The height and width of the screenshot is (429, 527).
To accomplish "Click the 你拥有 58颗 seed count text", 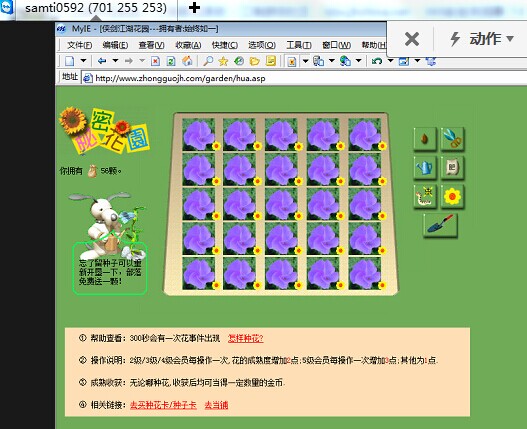I will 91,171.
